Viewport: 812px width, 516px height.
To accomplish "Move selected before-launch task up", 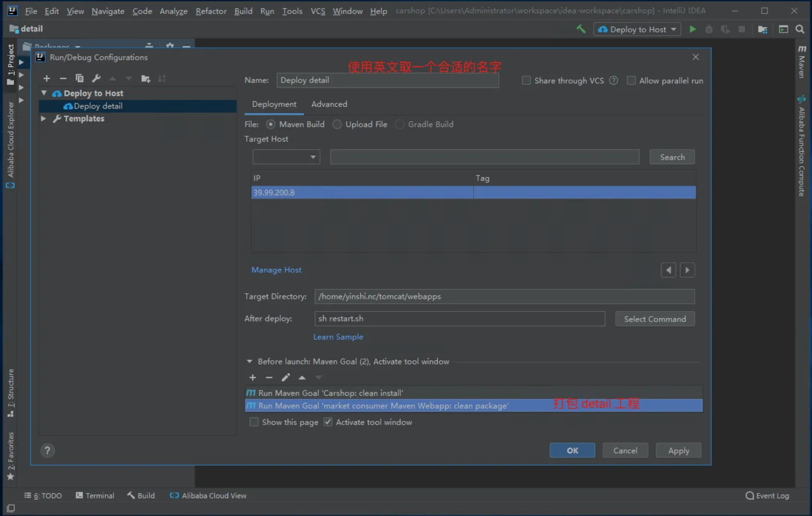I will (302, 377).
